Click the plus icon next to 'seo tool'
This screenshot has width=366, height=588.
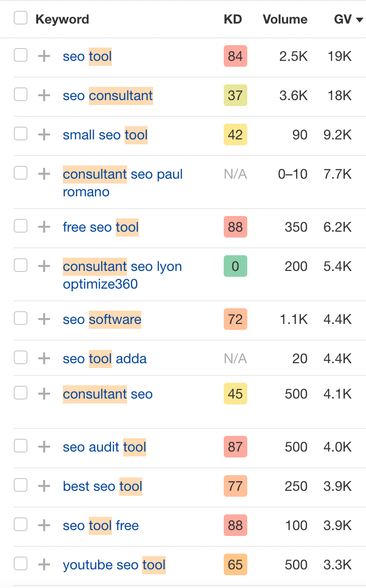(44, 55)
